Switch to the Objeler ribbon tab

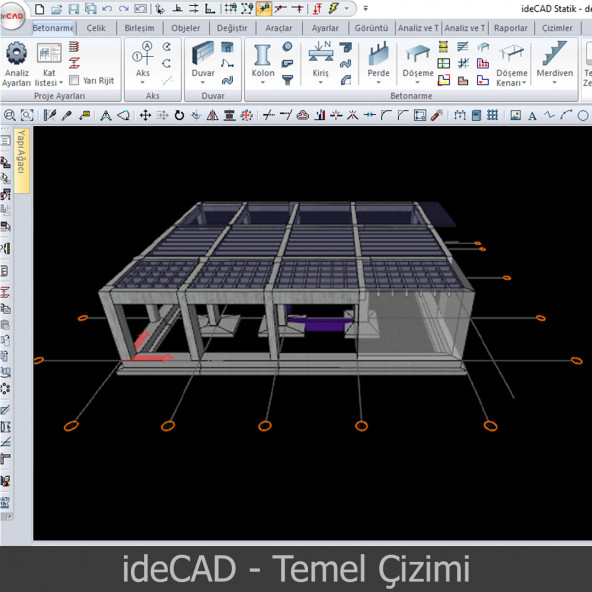coord(186,28)
